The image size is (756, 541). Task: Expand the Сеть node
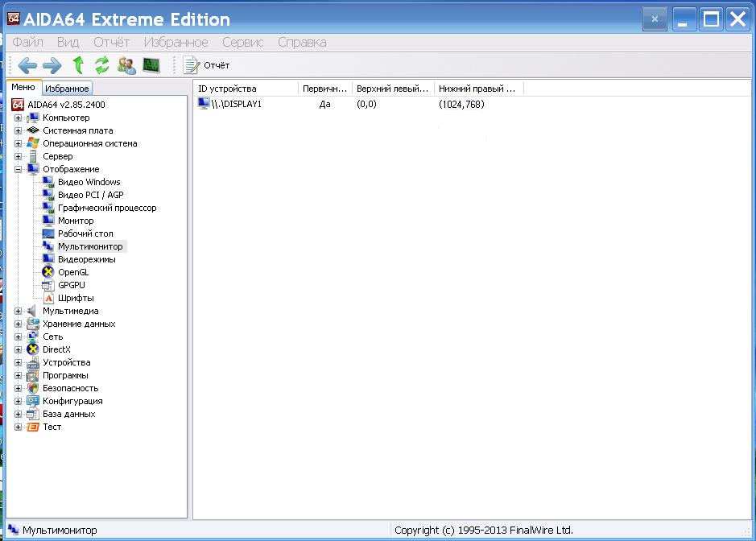(x=18, y=337)
